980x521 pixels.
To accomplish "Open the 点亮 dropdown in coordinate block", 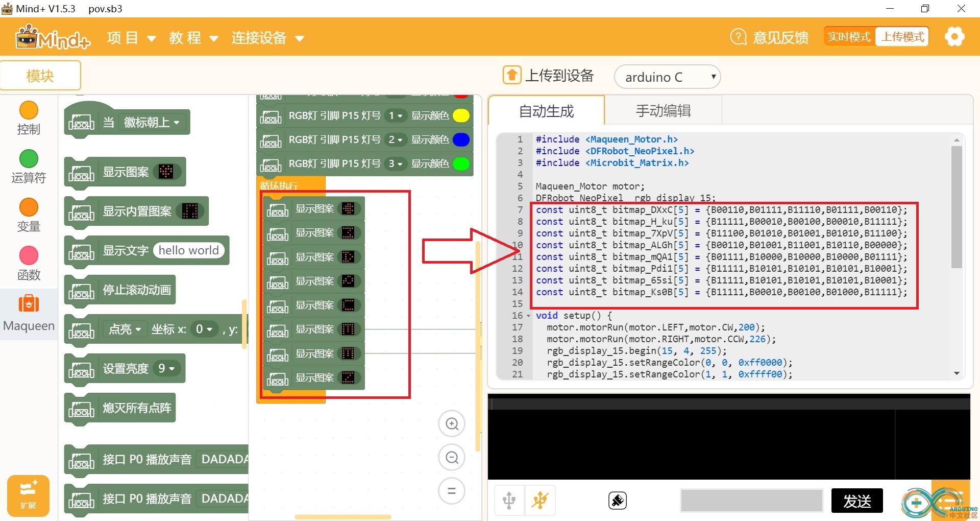I will click(x=125, y=329).
